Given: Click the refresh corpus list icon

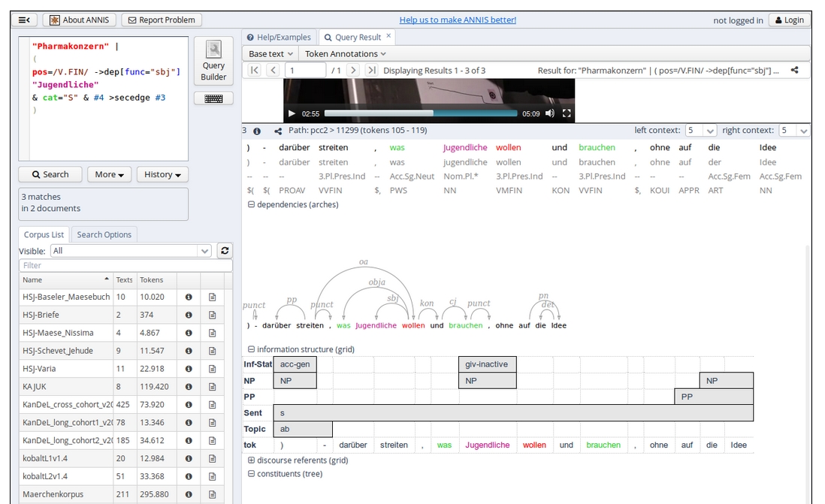Looking at the screenshot, I should (x=225, y=251).
